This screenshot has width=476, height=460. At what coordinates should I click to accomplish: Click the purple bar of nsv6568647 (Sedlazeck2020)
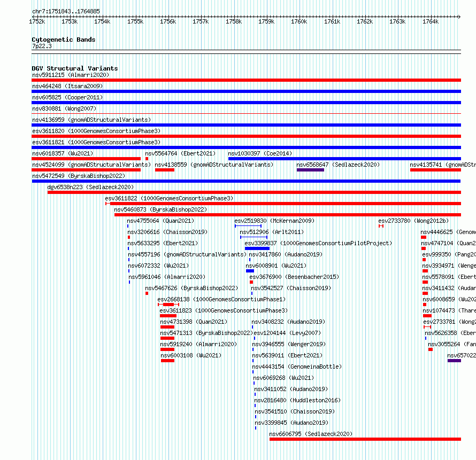point(310,170)
